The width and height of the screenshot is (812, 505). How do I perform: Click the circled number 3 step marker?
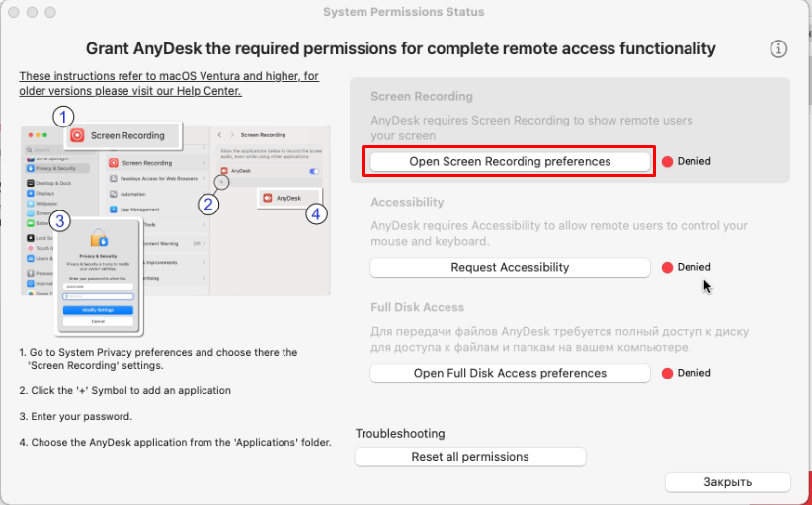(61, 221)
